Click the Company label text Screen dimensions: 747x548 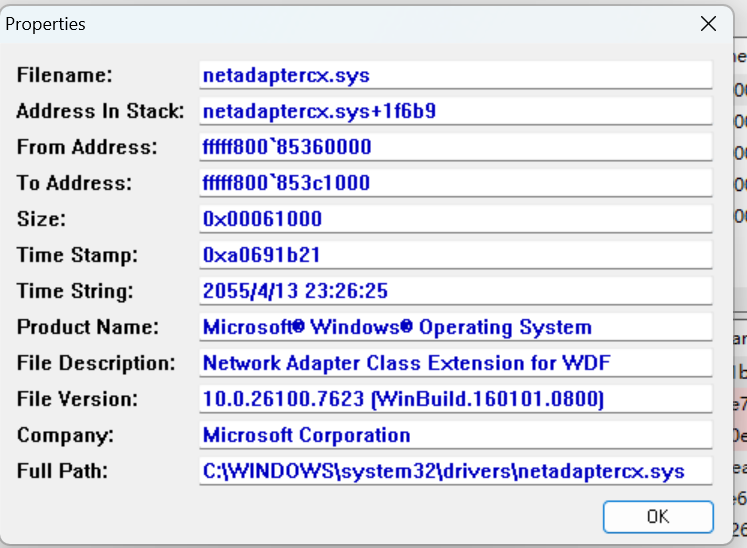coord(65,436)
